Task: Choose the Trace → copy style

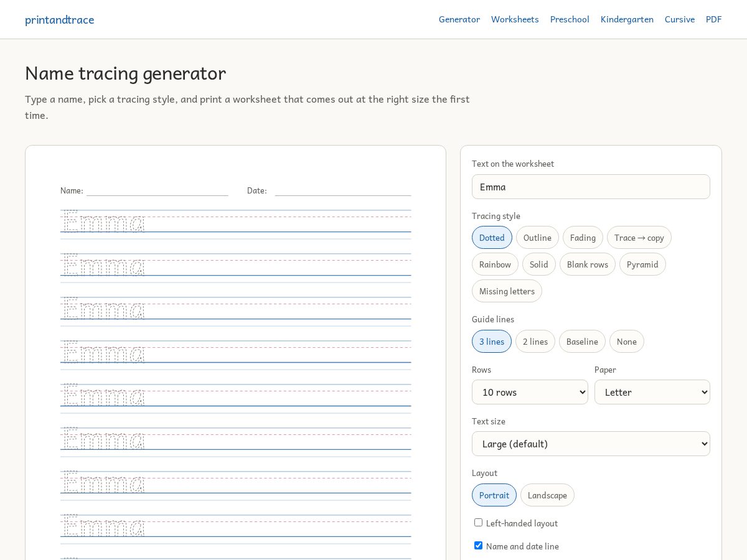Action: point(639,238)
